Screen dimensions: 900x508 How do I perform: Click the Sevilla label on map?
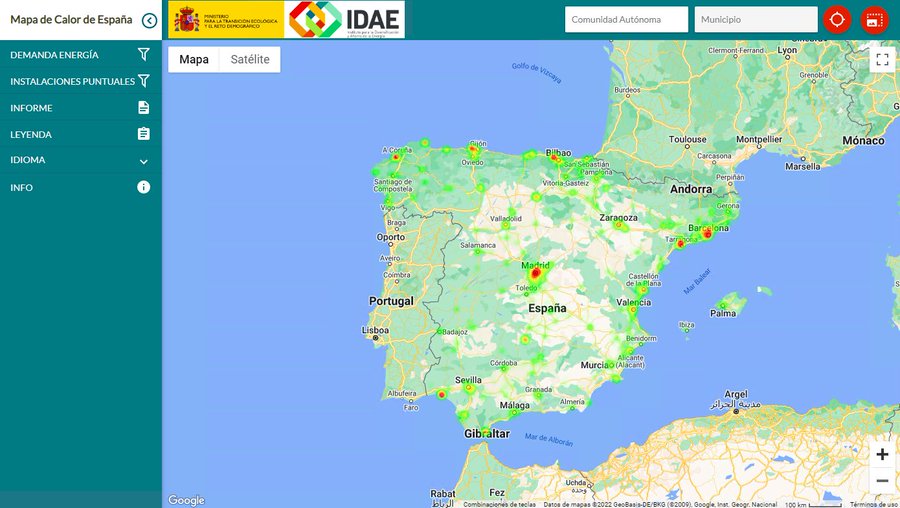coord(468,380)
